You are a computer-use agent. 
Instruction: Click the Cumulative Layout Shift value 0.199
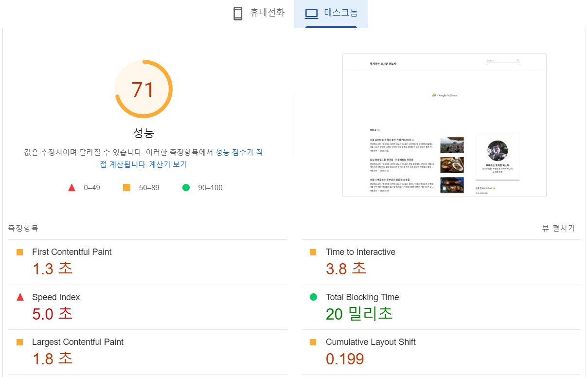click(345, 359)
